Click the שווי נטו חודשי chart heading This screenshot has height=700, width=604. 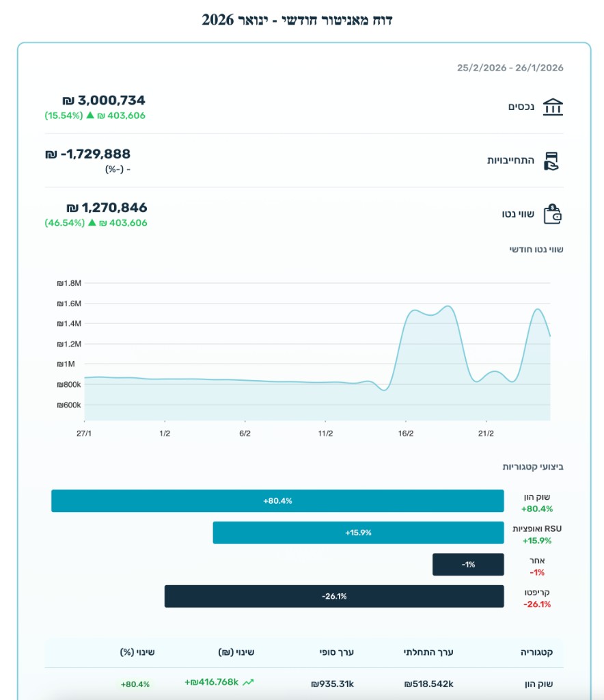(536, 250)
